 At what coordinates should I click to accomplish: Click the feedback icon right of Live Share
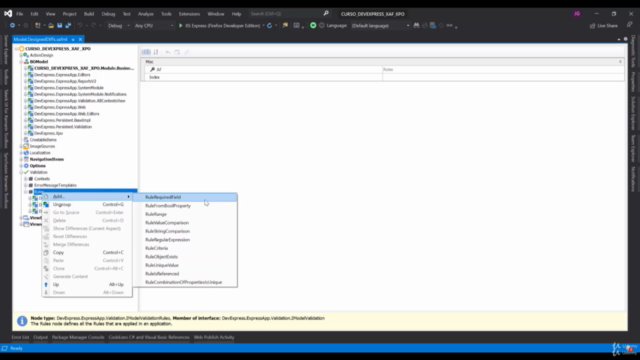[x=629, y=25]
